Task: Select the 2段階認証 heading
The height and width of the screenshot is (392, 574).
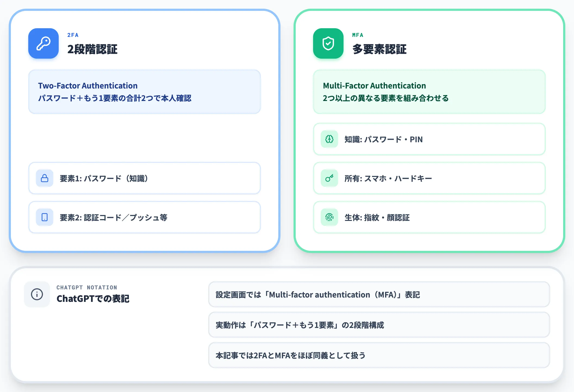Action: coord(92,49)
